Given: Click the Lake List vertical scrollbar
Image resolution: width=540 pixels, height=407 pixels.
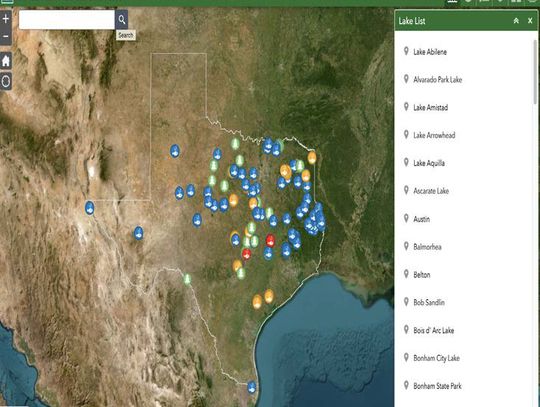Looking at the screenshot, I should point(535,72).
